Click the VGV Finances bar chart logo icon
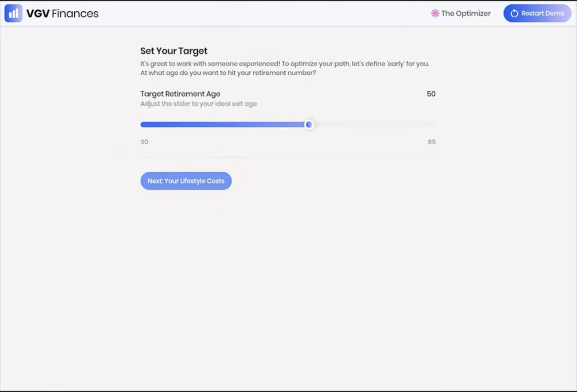 point(14,14)
